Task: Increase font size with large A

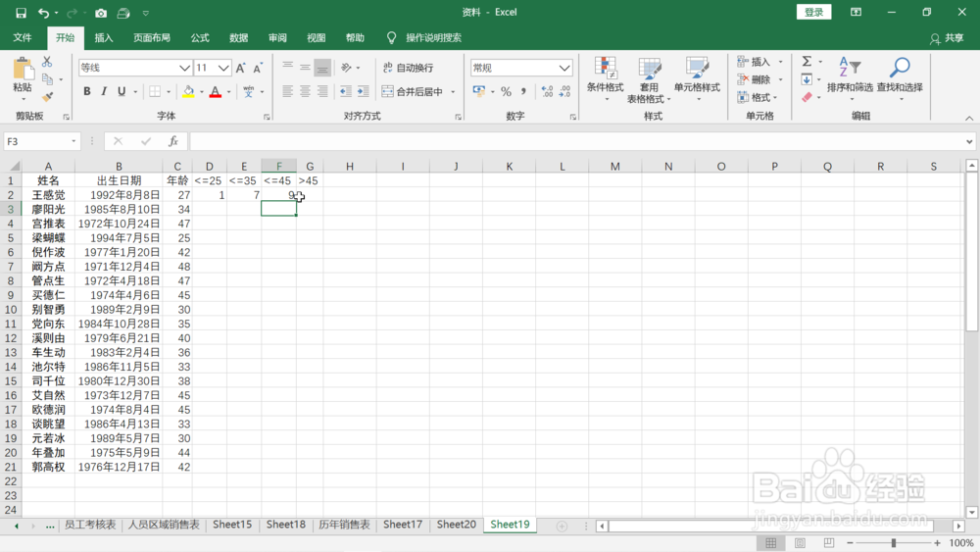Action: click(241, 68)
